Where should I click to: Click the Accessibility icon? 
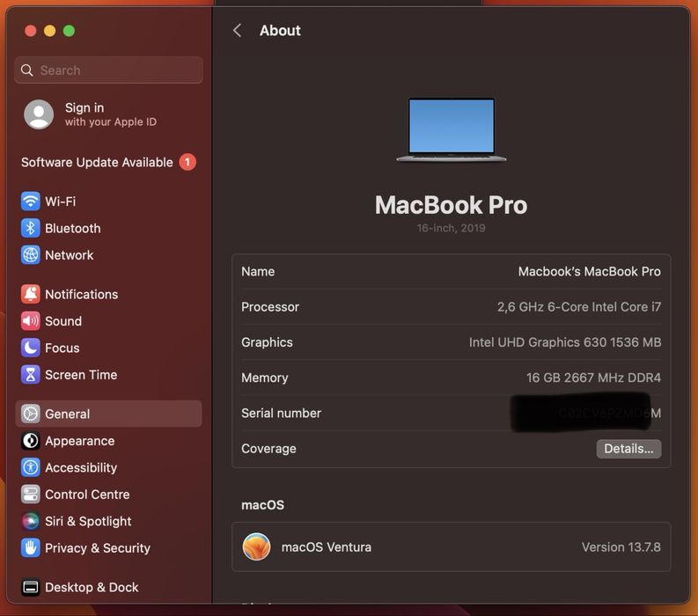click(x=30, y=467)
